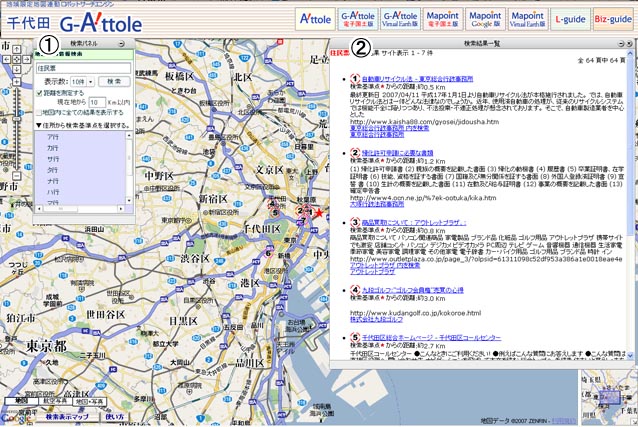Select map marker number 4
Viewport: 638px width, 427px height.
272,204
